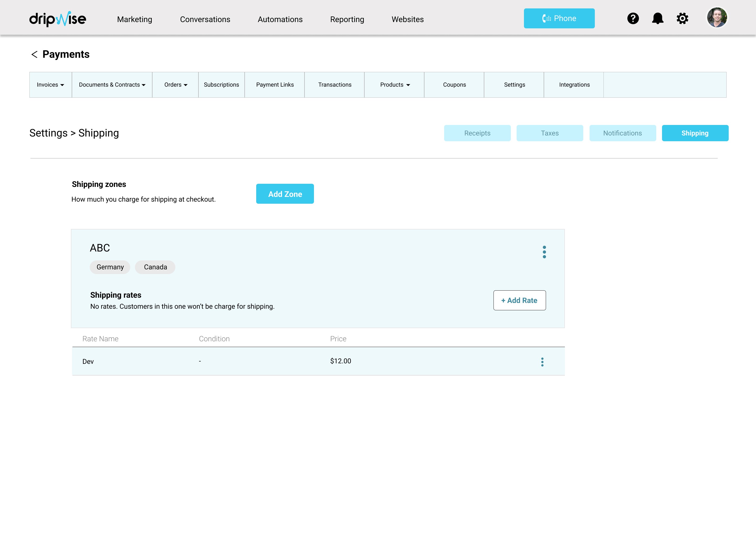This screenshot has height=535, width=756.
Task: Click the dripwise logo
Action: click(x=58, y=19)
